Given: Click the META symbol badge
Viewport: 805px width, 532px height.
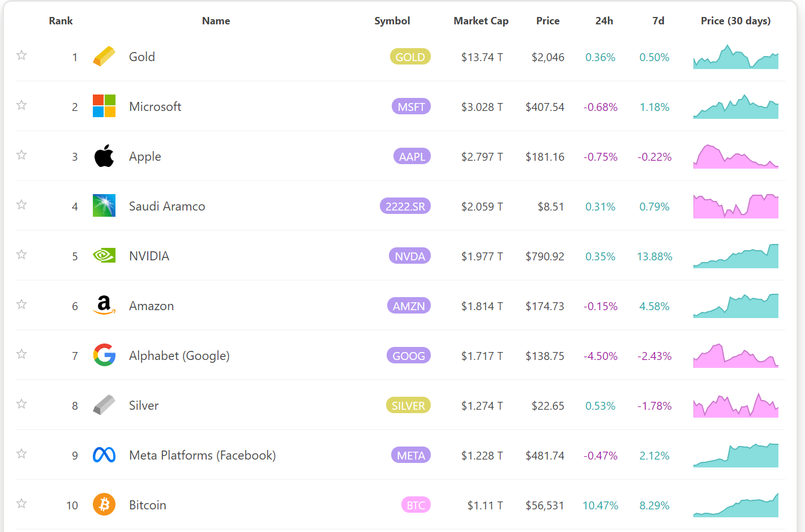Looking at the screenshot, I should pos(411,455).
